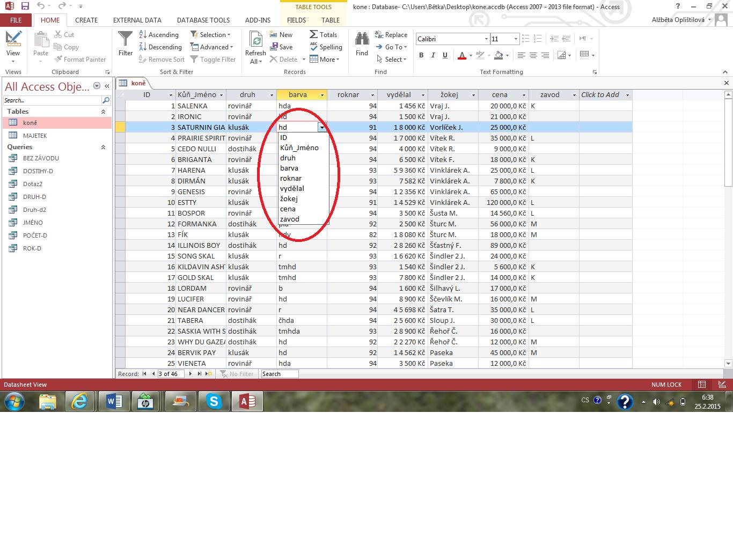The image size is (733, 560).
Task: Click the Click to Add column header
Action: (605, 95)
